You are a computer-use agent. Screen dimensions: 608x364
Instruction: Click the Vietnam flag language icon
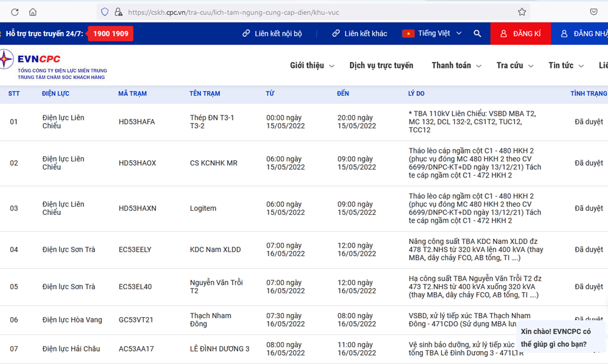(408, 34)
